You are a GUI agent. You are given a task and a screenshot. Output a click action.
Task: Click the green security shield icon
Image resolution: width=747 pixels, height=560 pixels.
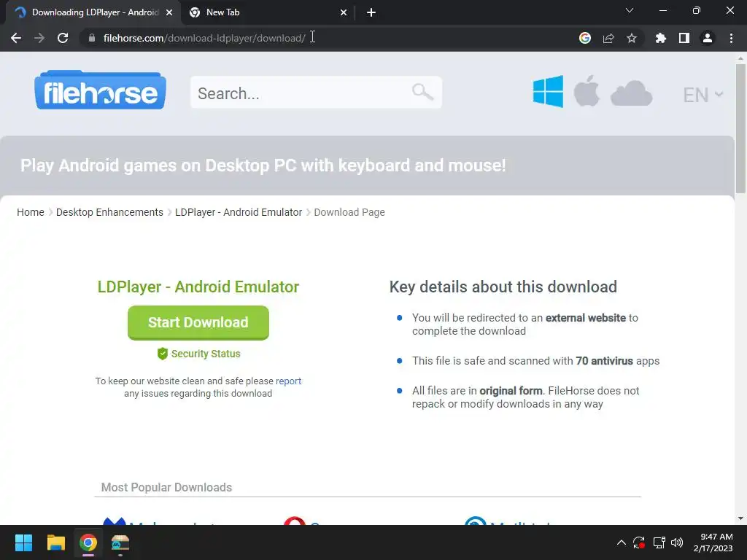163,354
